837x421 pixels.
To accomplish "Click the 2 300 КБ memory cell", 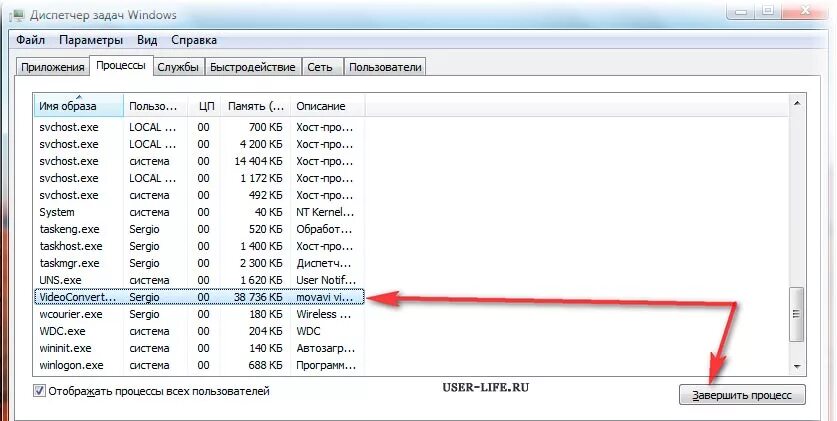I will point(262,263).
